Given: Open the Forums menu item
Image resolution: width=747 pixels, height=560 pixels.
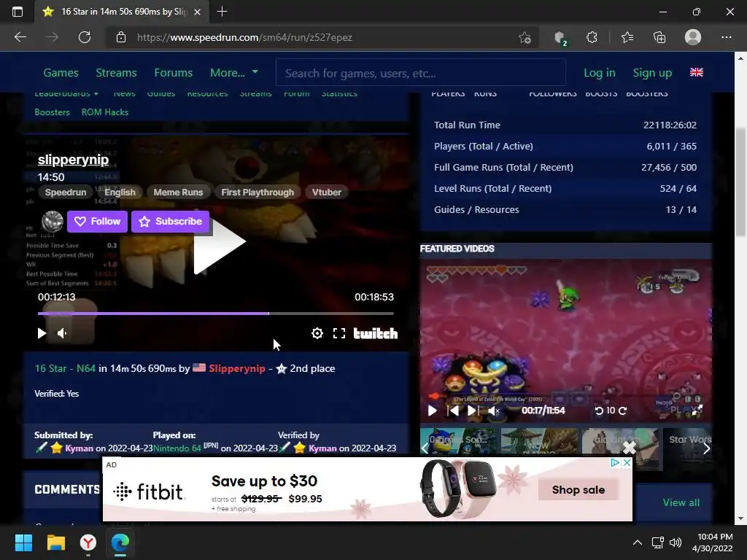Looking at the screenshot, I should (174, 73).
